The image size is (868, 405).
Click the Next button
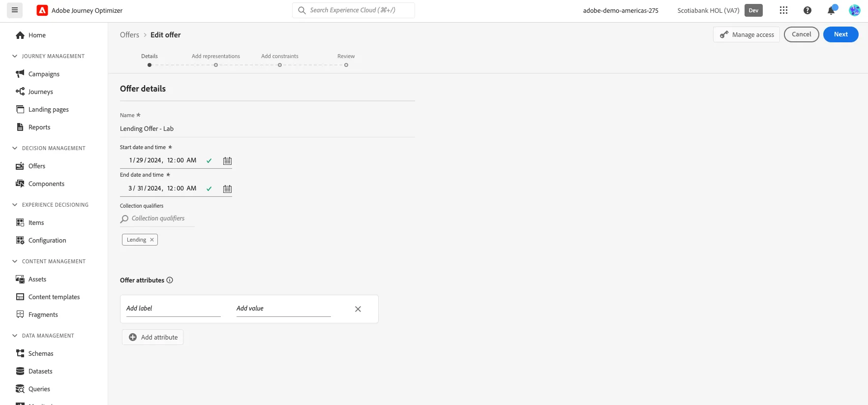tap(841, 34)
